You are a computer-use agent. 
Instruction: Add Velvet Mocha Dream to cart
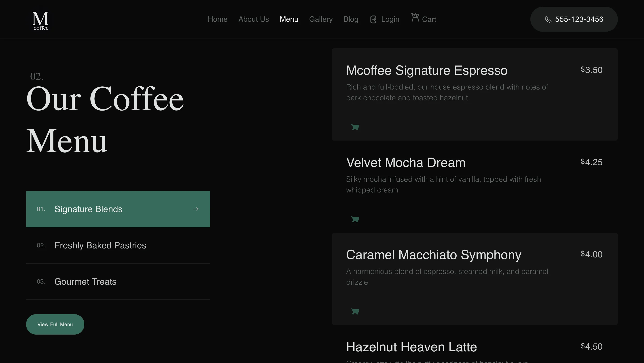355,219
